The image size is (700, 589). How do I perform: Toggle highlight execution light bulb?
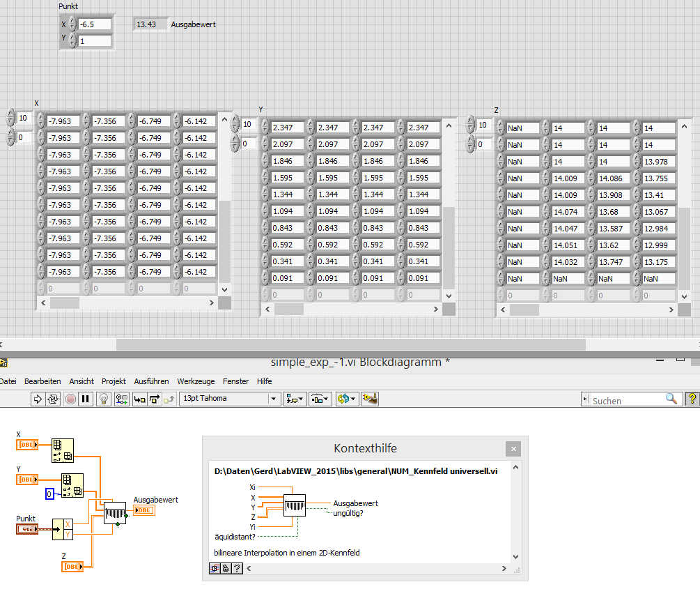pyautogui.click(x=104, y=399)
